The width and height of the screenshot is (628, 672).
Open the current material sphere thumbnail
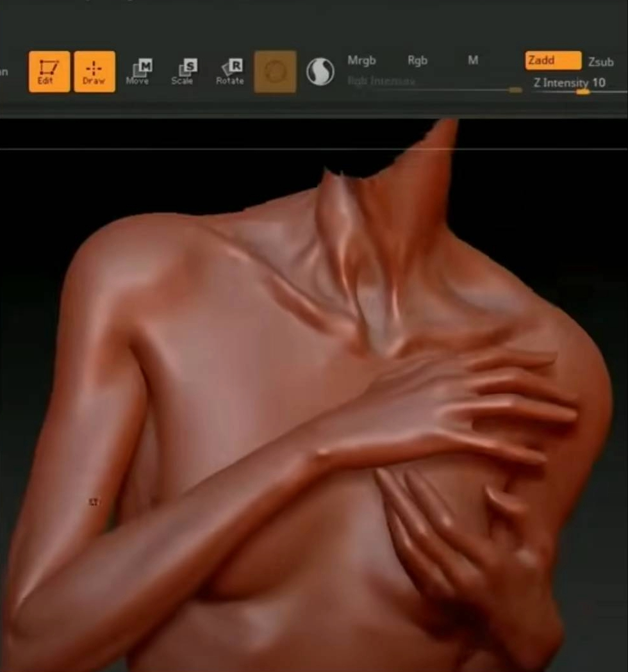click(x=322, y=72)
